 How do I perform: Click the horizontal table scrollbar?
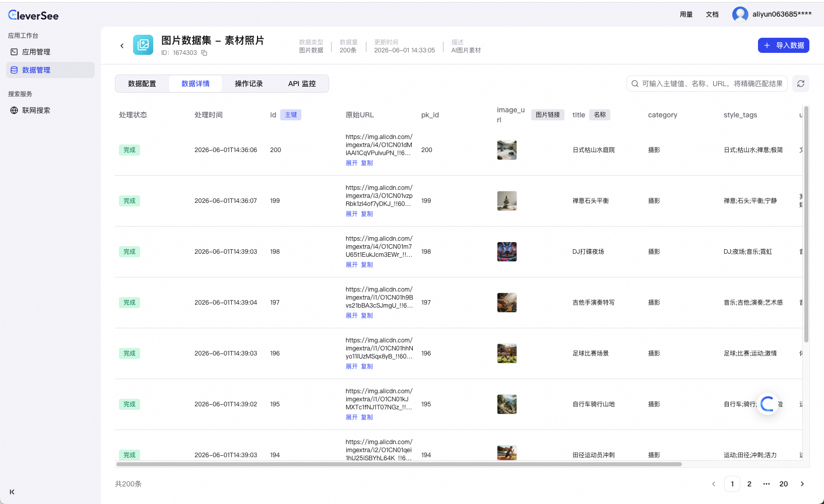point(399,464)
